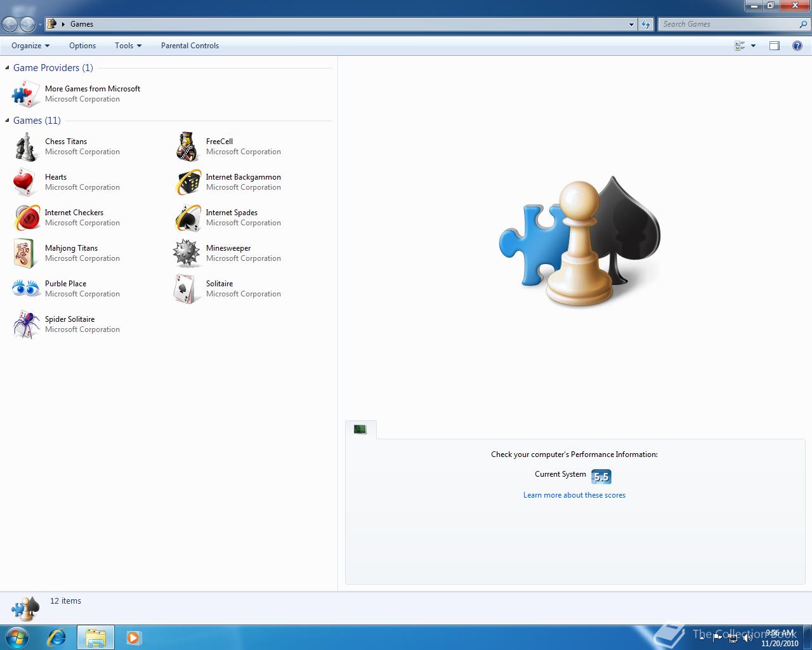Open Internet Explorer from taskbar
812x650 pixels.
coord(57,637)
